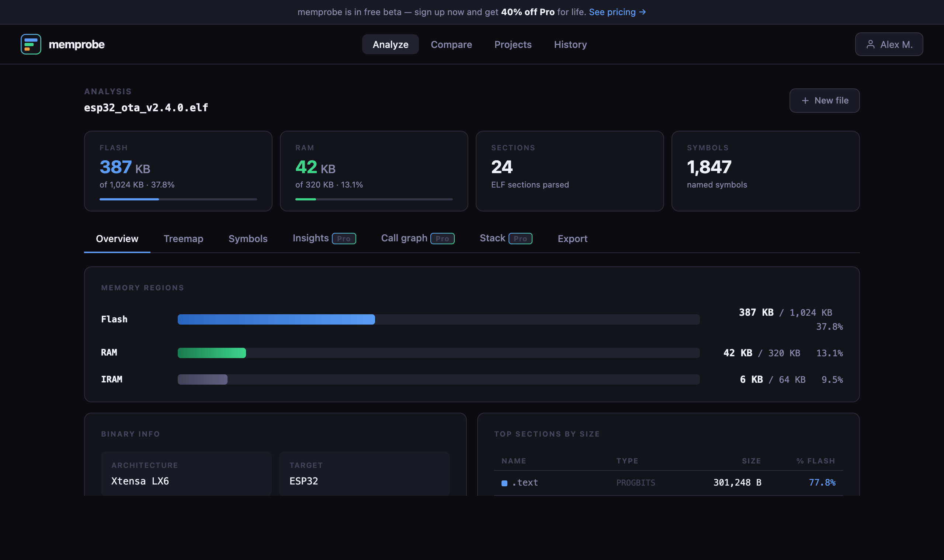Click the green RAM memory region bar
Screen dimensions: 944x560
pos(438,353)
